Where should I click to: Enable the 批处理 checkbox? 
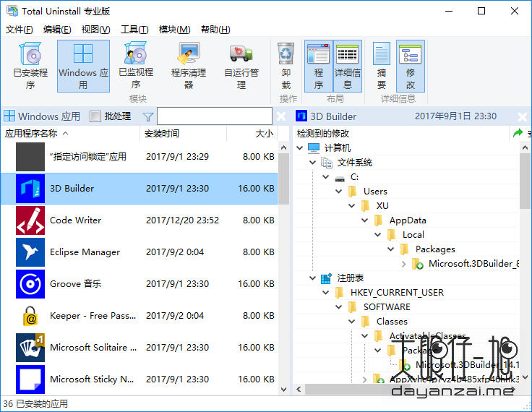click(95, 116)
